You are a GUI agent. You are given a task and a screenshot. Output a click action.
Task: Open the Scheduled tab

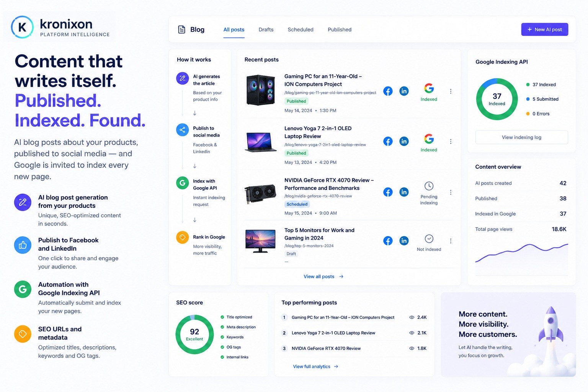point(301,29)
